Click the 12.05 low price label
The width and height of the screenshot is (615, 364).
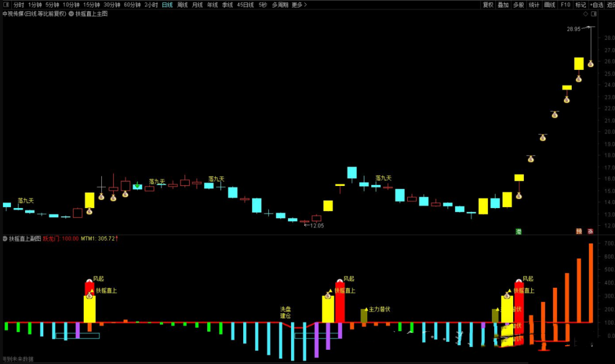pos(316,226)
